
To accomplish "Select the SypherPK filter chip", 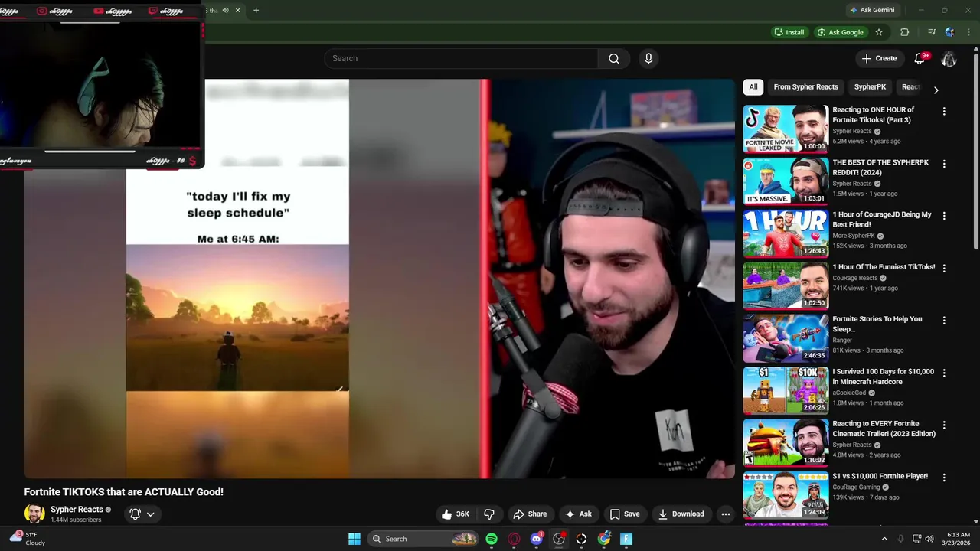I will [x=870, y=87].
